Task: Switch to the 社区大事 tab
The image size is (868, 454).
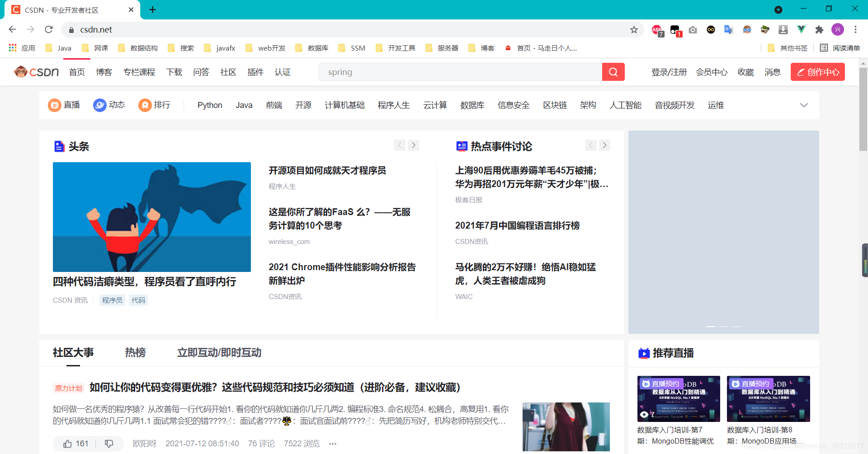Action: (x=73, y=352)
